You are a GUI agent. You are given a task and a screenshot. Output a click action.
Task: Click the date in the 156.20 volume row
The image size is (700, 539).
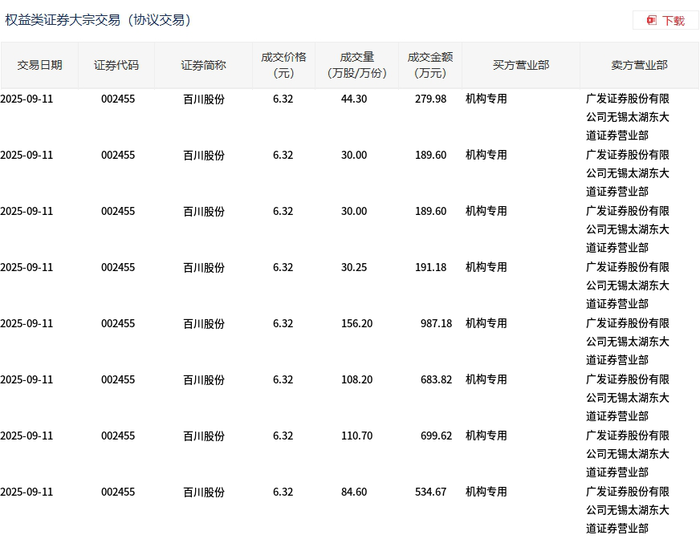point(26,323)
